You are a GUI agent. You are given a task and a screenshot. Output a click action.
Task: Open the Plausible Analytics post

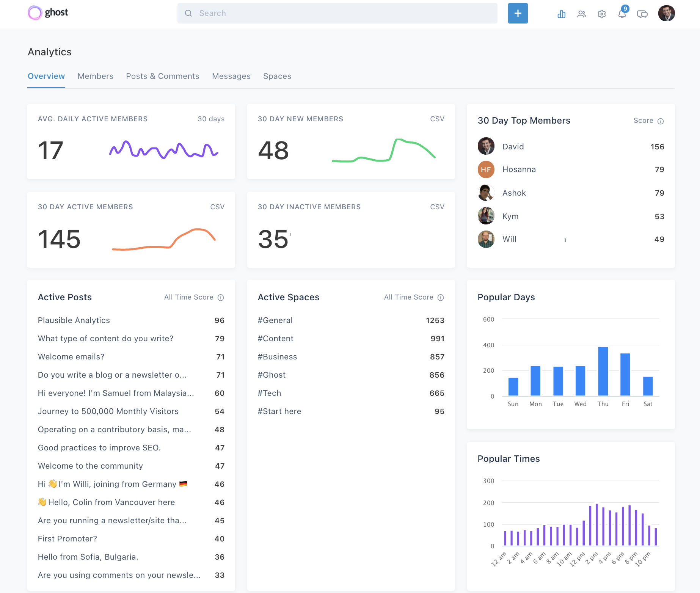point(74,320)
